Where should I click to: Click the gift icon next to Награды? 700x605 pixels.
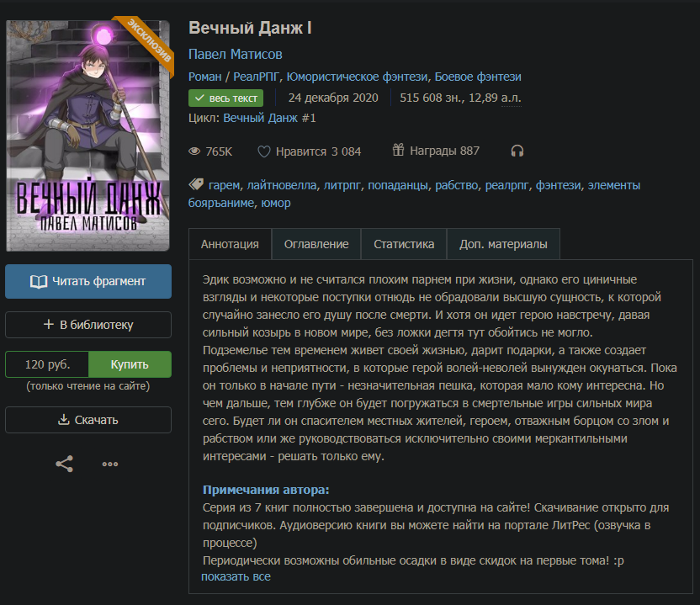click(x=398, y=150)
